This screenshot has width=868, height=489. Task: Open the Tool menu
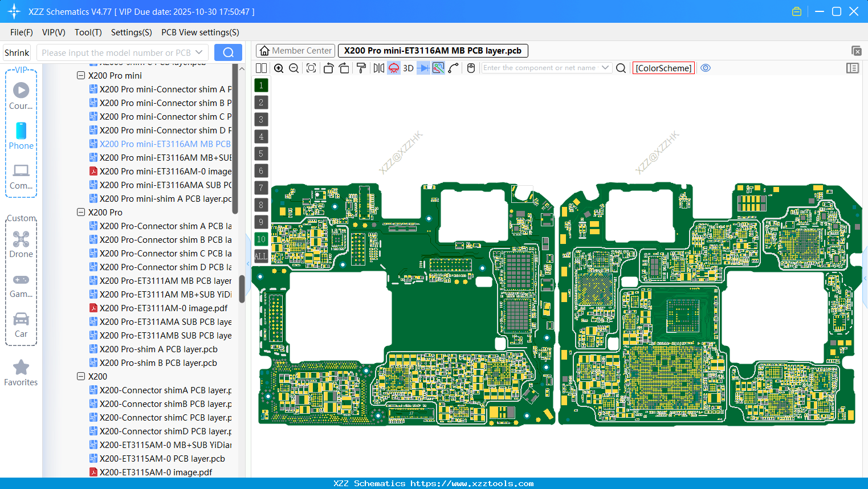pos(88,32)
